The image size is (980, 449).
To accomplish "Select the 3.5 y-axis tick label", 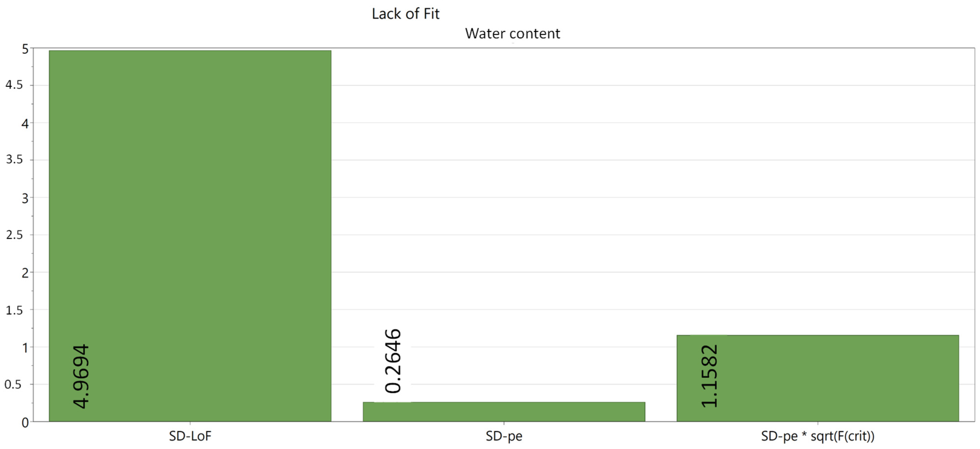I will click(x=15, y=160).
